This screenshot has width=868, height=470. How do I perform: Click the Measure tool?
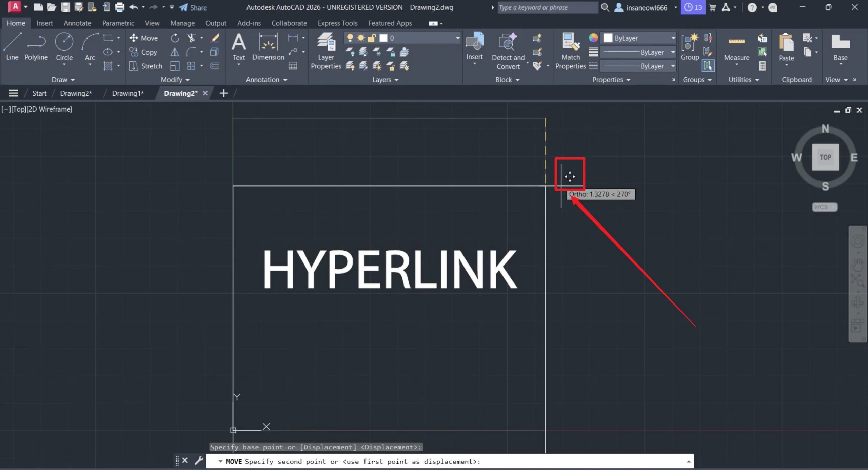coord(736,47)
